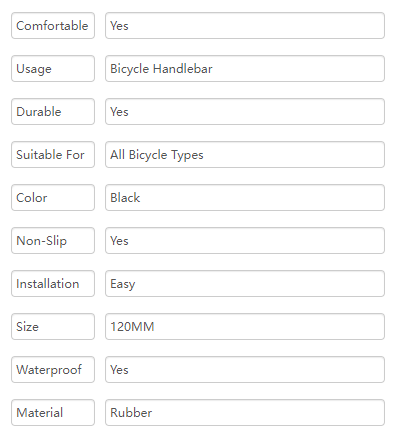Click the Usage label field
401x436 pixels.
coord(53,69)
